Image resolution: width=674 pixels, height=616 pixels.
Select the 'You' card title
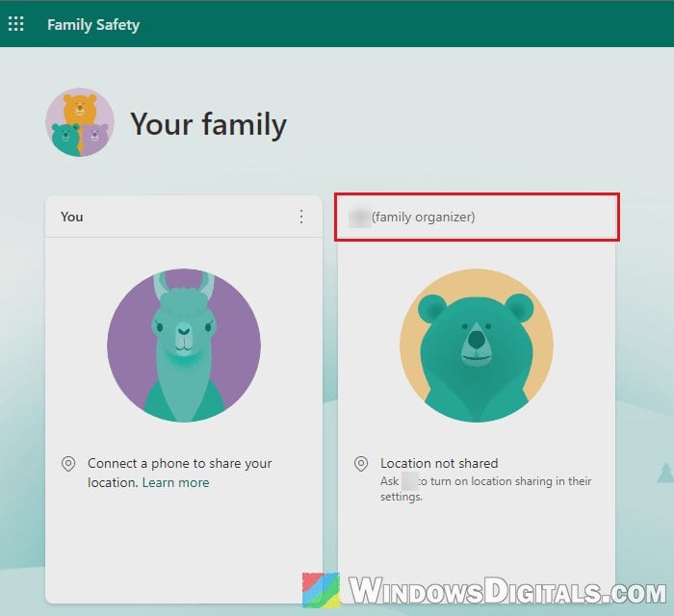coord(72,217)
